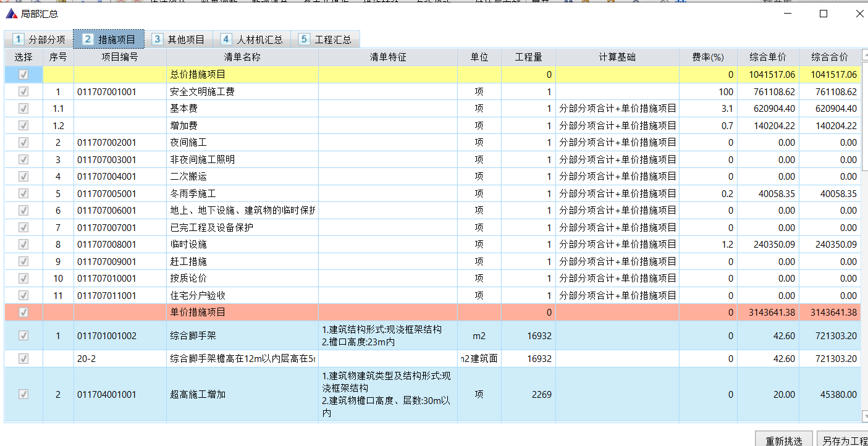
Task: Click the 综合单价 column header
Action: coord(768,57)
